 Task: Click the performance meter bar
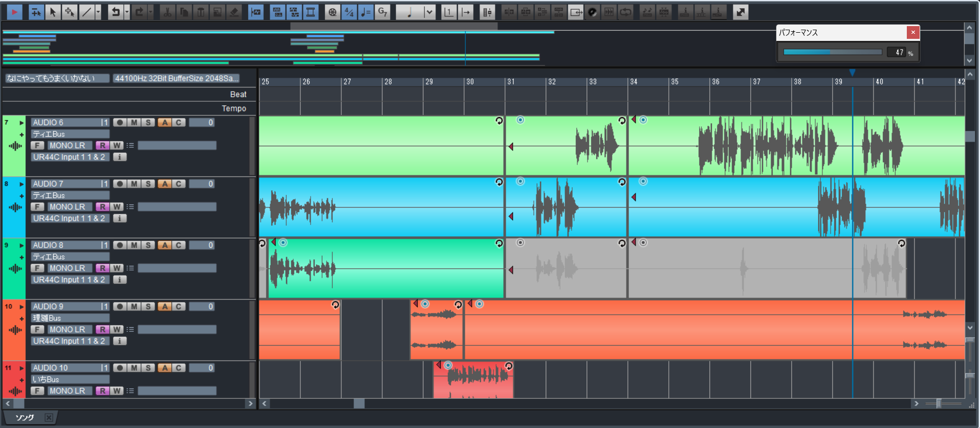(832, 52)
